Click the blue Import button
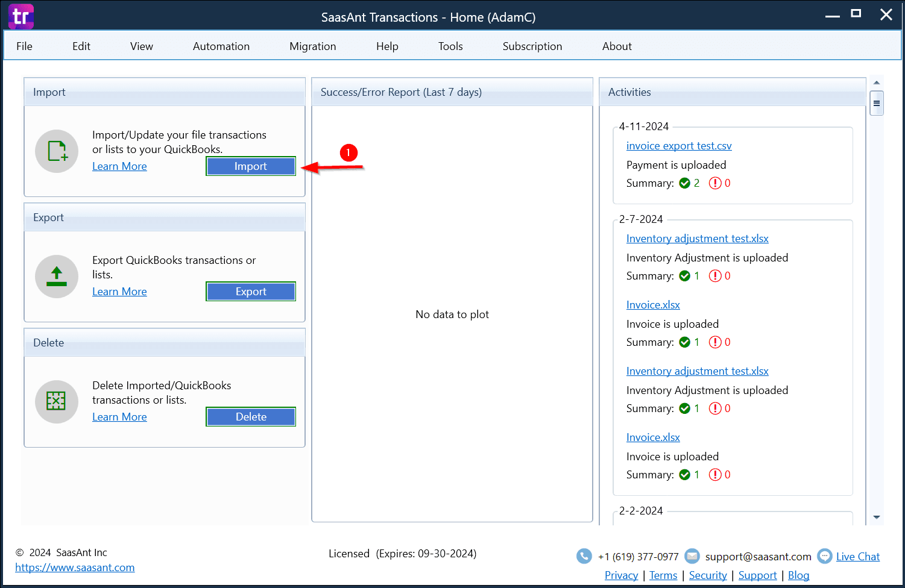 coord(251,166)
